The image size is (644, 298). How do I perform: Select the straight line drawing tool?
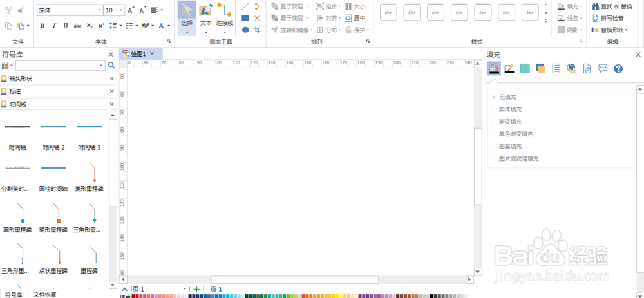(245, 6)
